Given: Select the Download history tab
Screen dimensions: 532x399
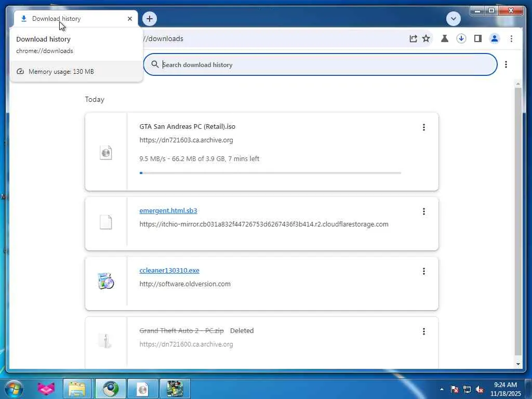Looking at the screenshot, I should 76,19.
